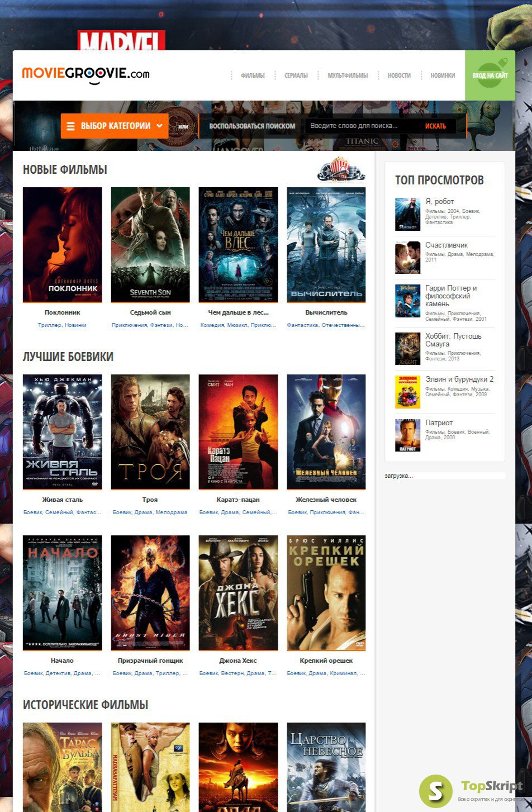The image size is (532, 812).
Task: Click the film reel popcorn icon
Action: (x=341, y=169)
